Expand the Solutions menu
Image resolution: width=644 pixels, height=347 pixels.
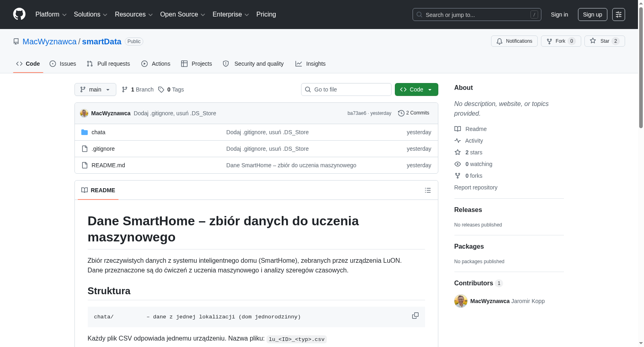[x=91, y=15]
